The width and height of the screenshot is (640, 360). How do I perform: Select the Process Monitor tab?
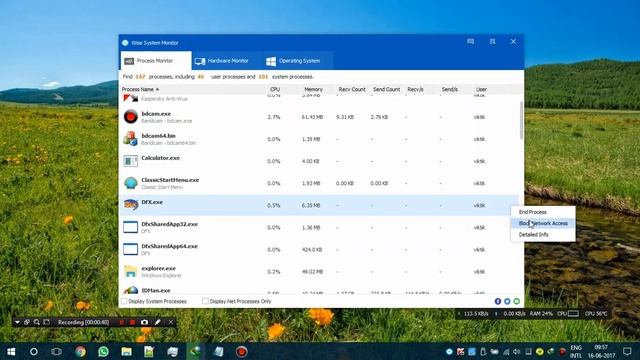pos(155,61)
